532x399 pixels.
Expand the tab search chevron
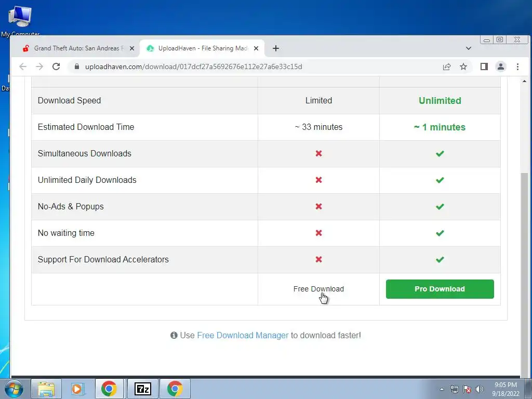[x=469, y=48]
